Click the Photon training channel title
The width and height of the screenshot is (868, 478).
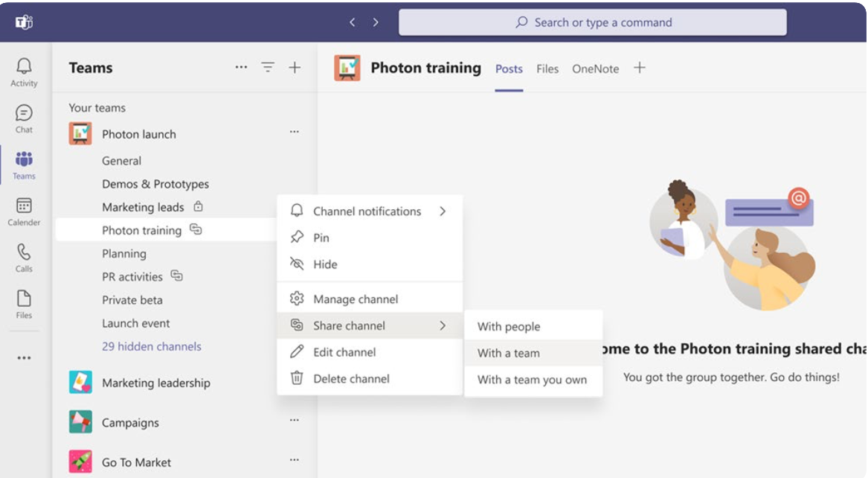pos(425,68)
